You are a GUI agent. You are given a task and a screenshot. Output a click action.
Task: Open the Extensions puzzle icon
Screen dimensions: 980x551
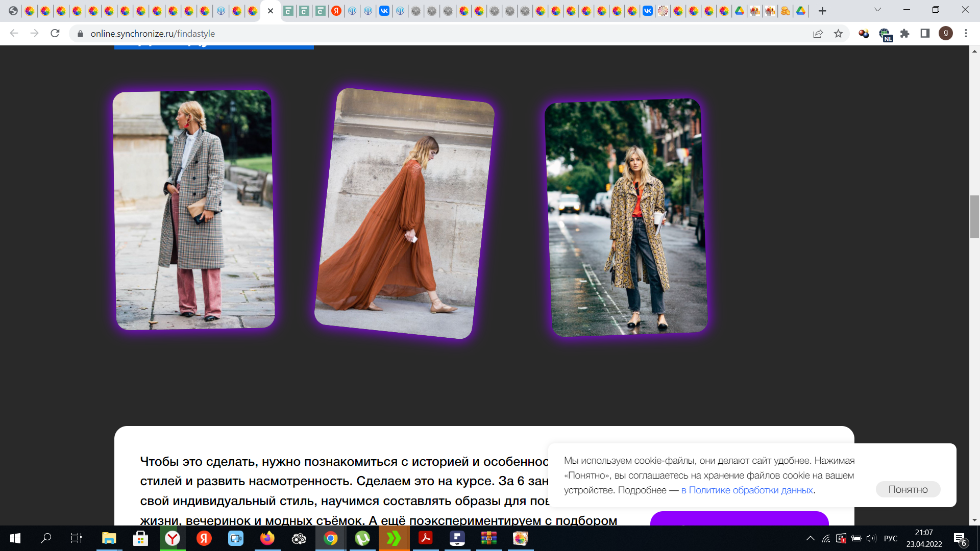(x=905, y=33)
